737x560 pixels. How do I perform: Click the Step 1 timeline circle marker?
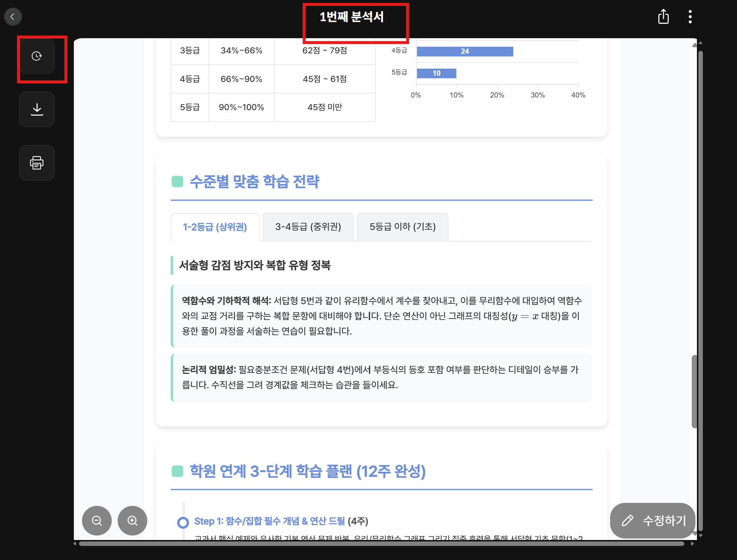183,523
